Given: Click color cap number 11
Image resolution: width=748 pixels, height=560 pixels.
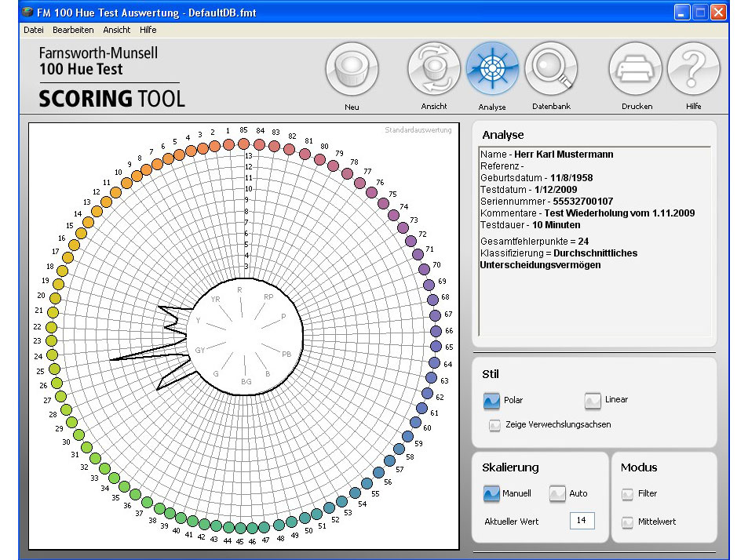Looking at the screenshot, I should (x=115, y=192).
